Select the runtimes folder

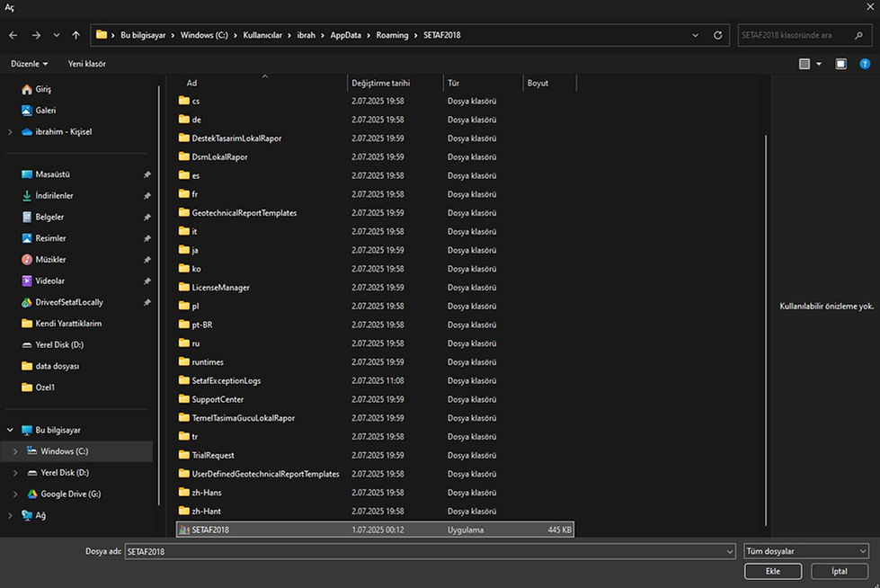tap(208, 362)
